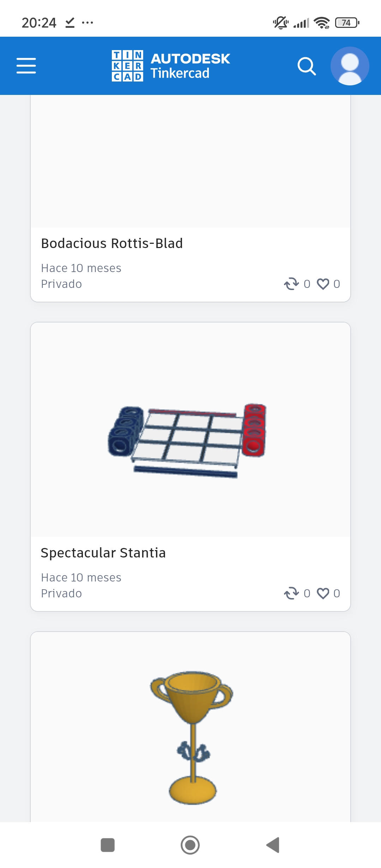381x868 pixels.
Task: Tap the search magnifier icon
Action: (307, 66)
